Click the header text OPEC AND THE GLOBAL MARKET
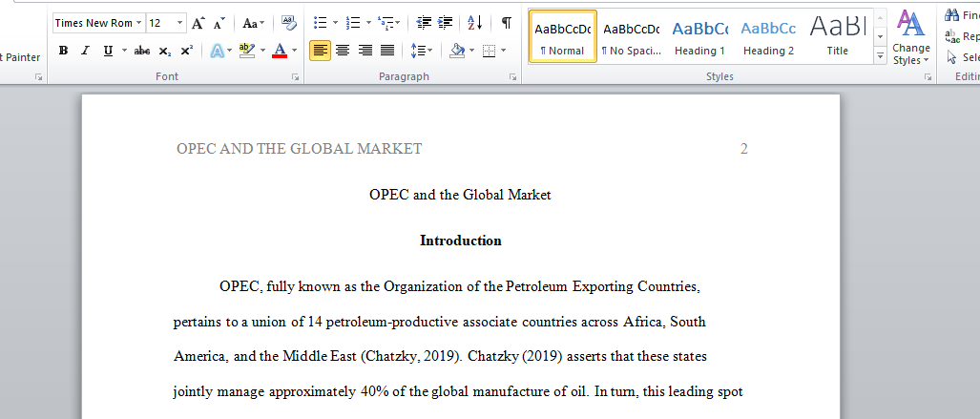The image size is (980, 419). [300, 149]
